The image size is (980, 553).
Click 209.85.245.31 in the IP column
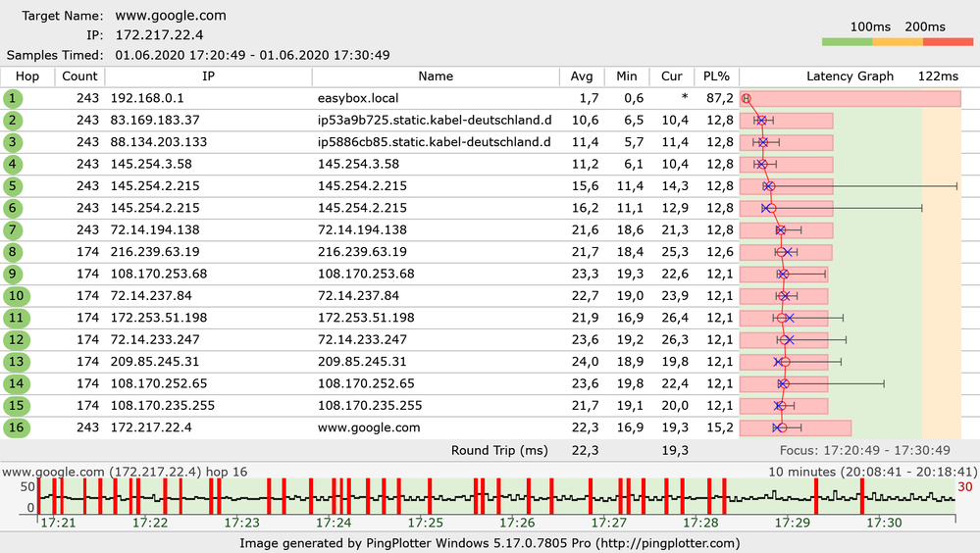pos(155,361)
